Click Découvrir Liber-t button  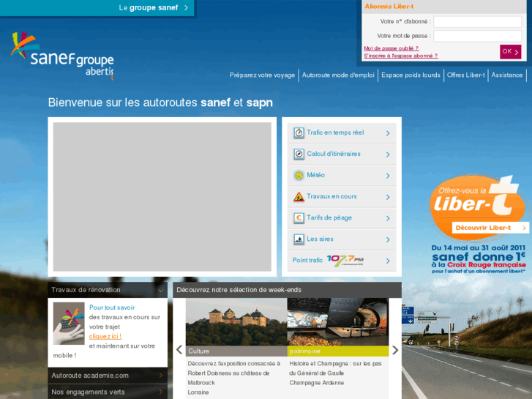coord(490,228)
